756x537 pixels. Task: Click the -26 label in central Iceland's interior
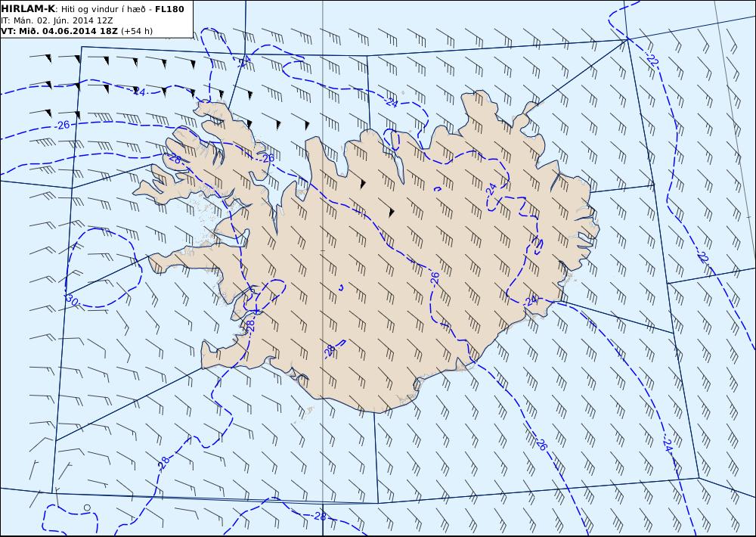434,278
